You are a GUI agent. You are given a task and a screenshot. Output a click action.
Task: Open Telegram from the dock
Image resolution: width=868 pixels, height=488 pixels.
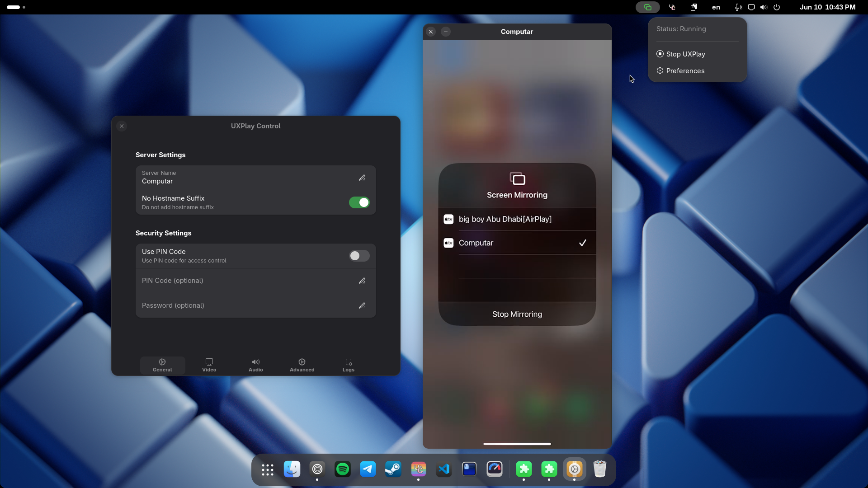point(368,469)
